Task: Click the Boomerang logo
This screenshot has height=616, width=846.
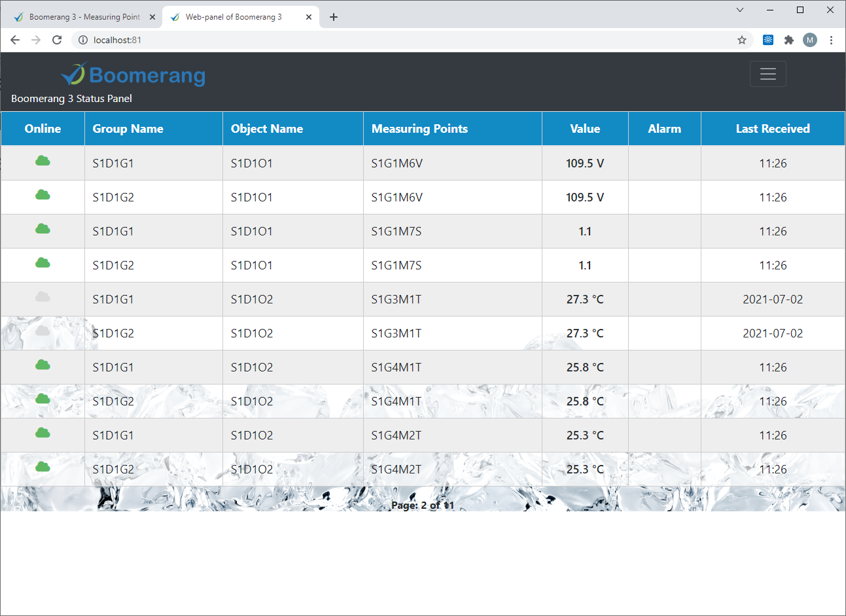Action: 133,75
